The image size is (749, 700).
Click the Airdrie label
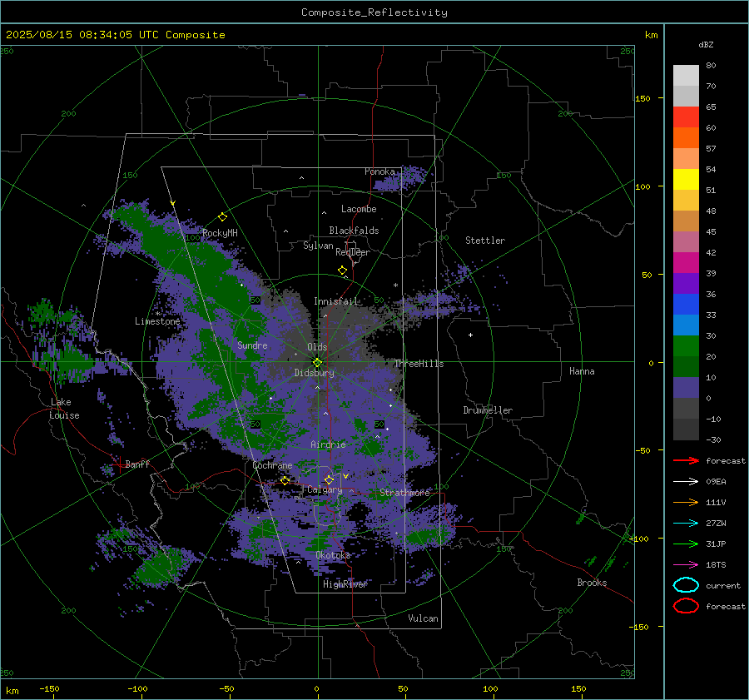[x=328, y=444]
